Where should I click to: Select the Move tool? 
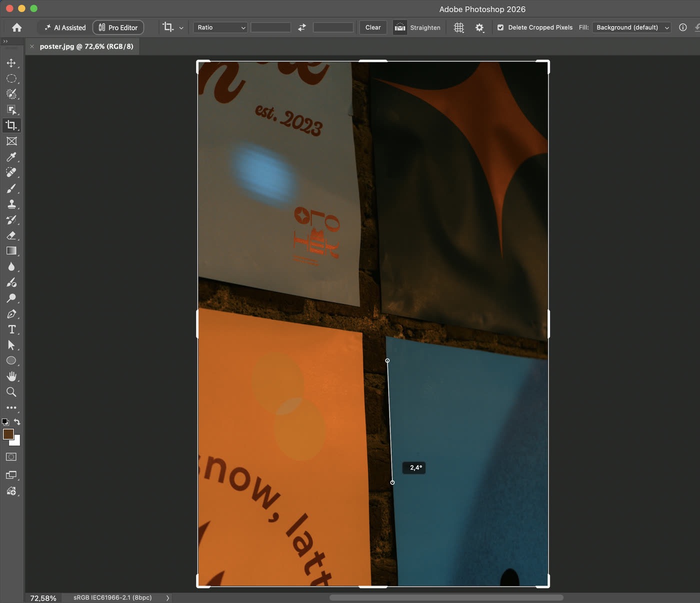tap(11, 63)
